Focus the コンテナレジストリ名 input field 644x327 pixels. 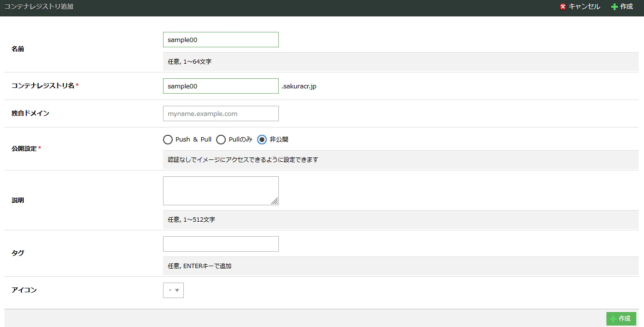tap(221, 86)
